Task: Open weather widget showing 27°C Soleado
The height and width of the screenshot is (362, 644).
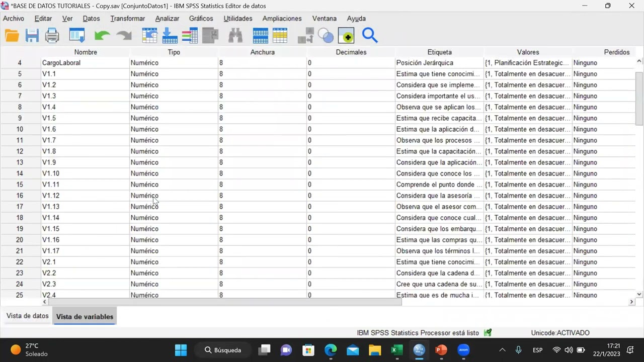Action: (29, 350)
